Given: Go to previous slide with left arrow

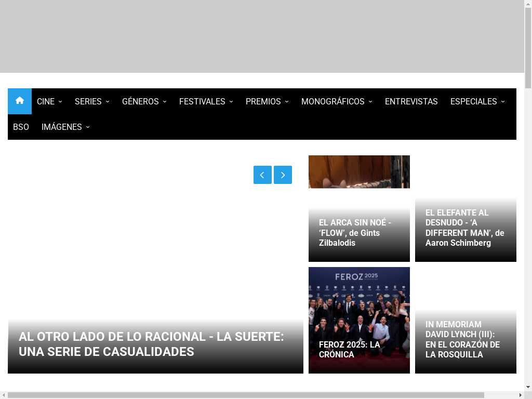Looking at the screenshot, I should tap(262, 175).
